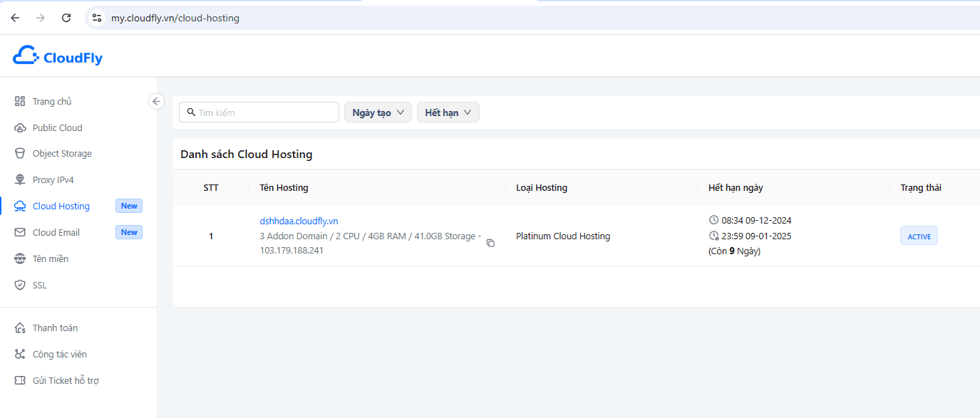Click the expiry time 23:59 09-01-2025
Screen dimensions: 980x418
coord(756,236)
